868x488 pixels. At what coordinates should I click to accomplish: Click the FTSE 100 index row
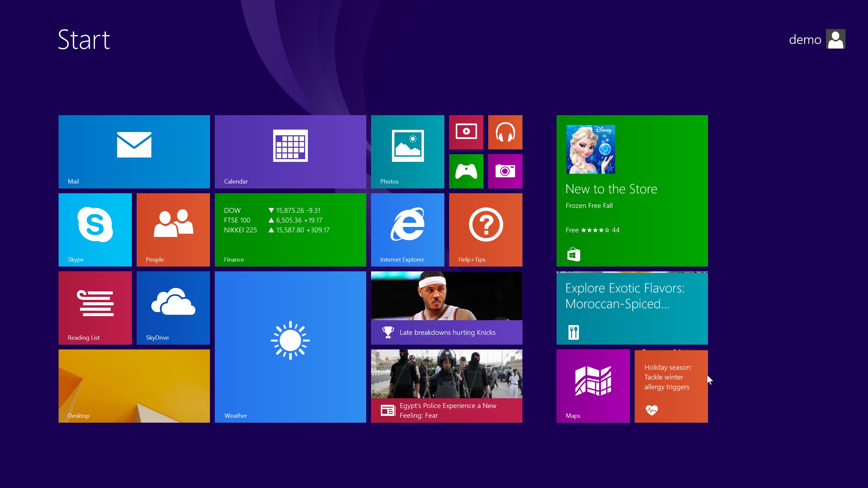click(273, 220)
